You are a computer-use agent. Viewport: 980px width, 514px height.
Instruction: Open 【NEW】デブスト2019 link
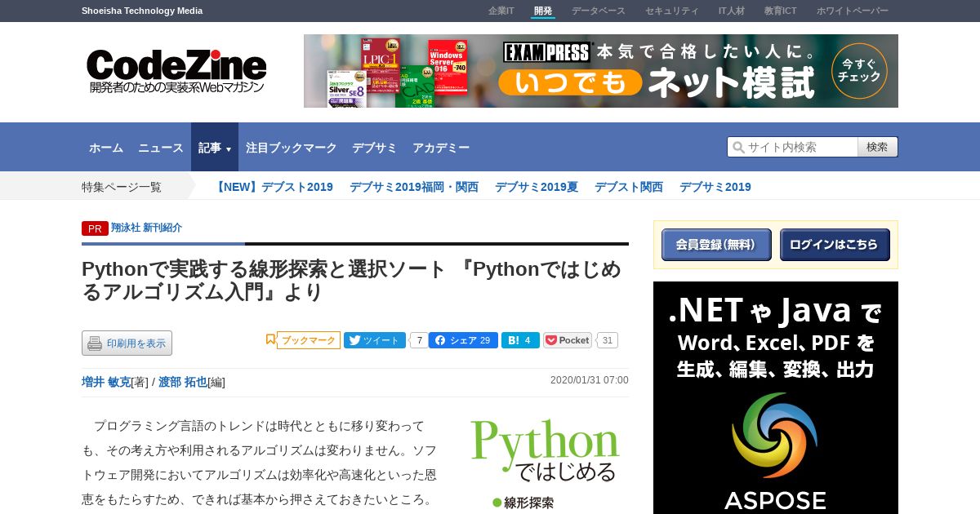(x=273, y=187)
